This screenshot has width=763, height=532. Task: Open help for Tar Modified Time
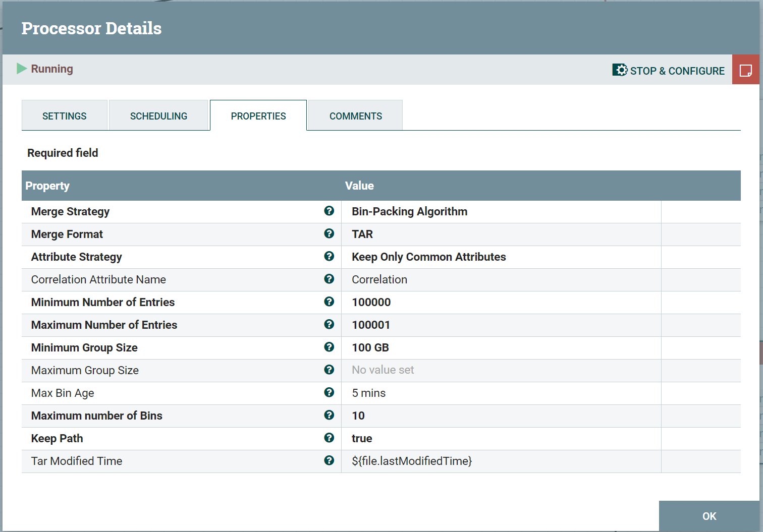click(x=329, y=461)
